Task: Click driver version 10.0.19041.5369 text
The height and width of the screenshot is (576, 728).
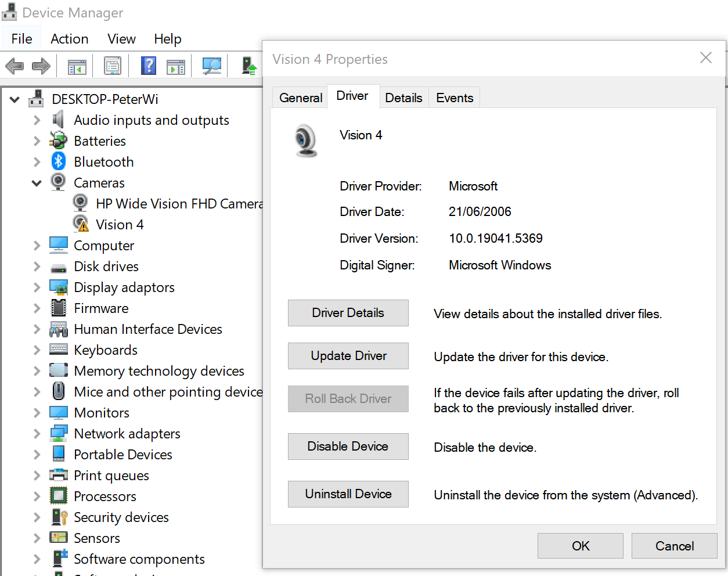Action: coord(496,239)
